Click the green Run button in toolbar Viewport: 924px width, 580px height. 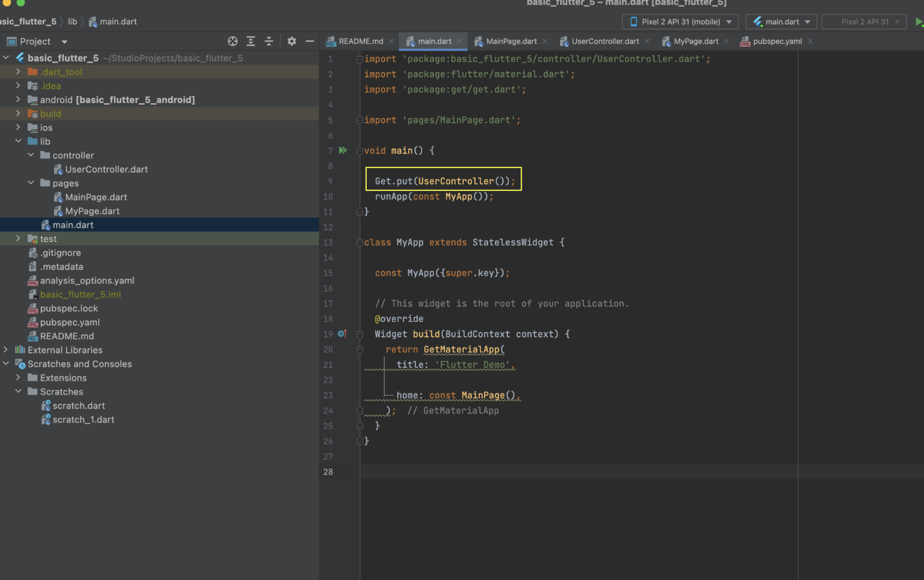[x=919, y=22]
